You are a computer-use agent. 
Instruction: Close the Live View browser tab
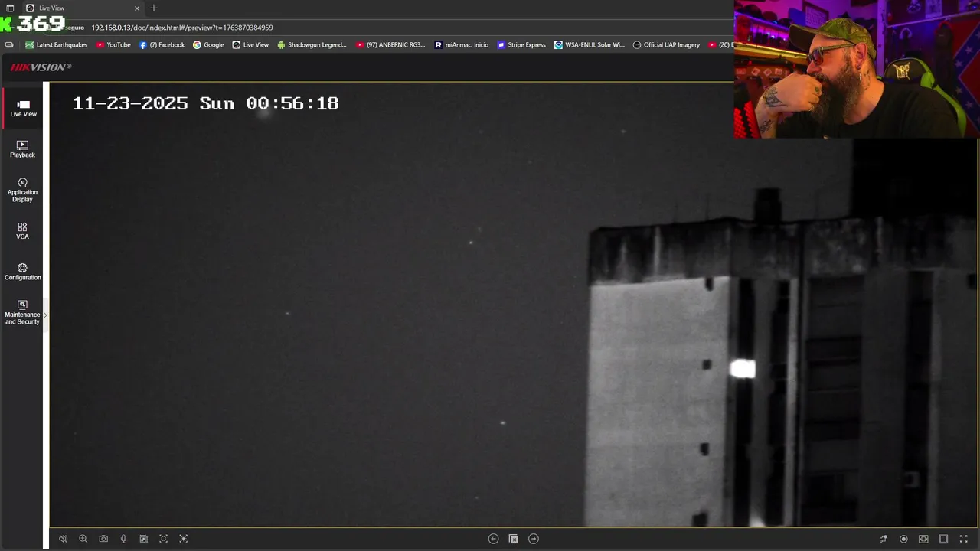[x=137, y=8]
